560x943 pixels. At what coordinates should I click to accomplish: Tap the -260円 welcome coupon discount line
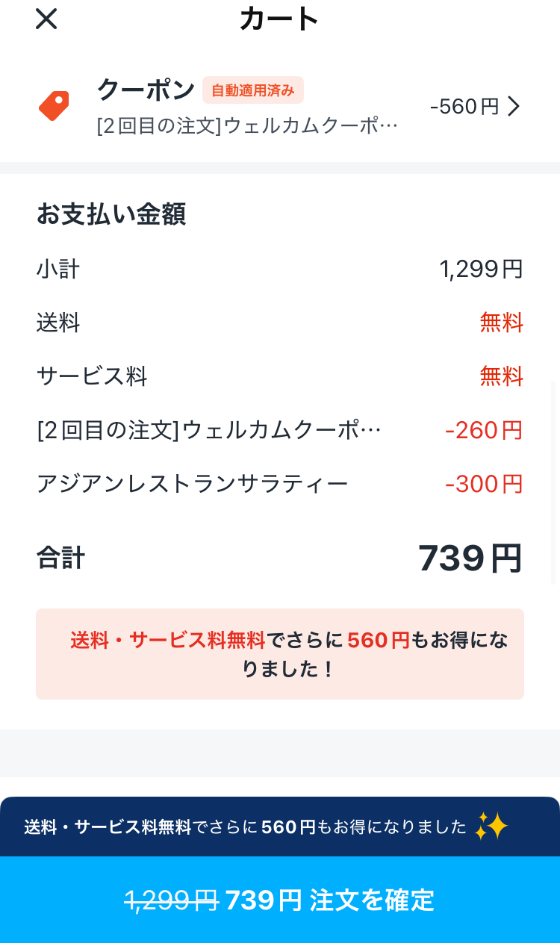coord(483,431)
